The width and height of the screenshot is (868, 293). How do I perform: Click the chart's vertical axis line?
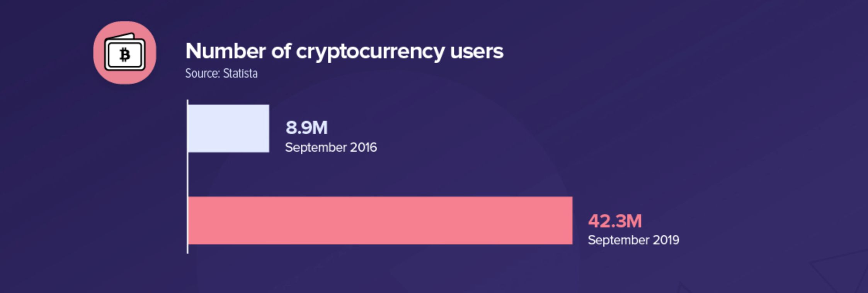[x=188, y=176]
